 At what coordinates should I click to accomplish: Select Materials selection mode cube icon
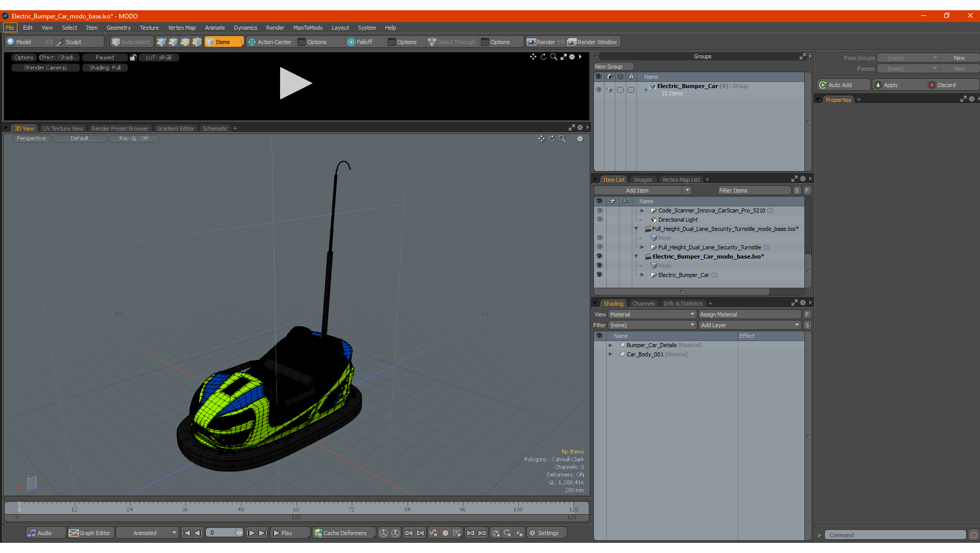197,42
